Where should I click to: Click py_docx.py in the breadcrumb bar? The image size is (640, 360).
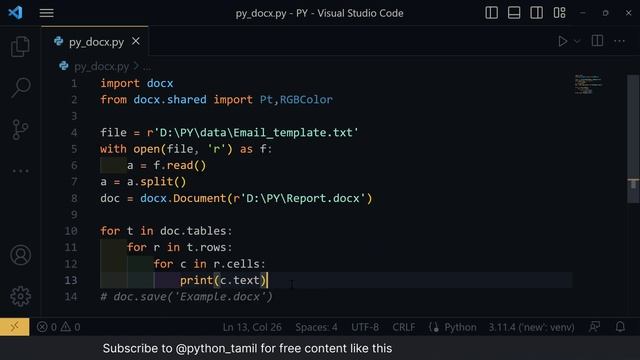coord(101,67)
